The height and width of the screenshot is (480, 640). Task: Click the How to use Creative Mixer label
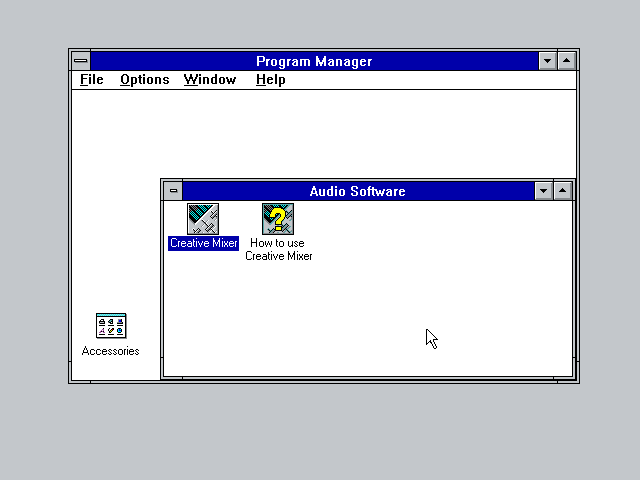coord(278,249)
